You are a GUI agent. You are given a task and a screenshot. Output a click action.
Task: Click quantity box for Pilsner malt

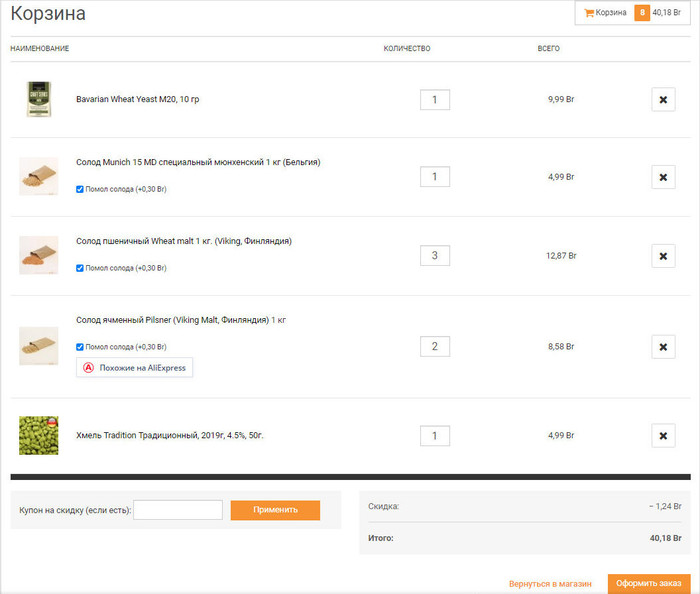point(435,347)
